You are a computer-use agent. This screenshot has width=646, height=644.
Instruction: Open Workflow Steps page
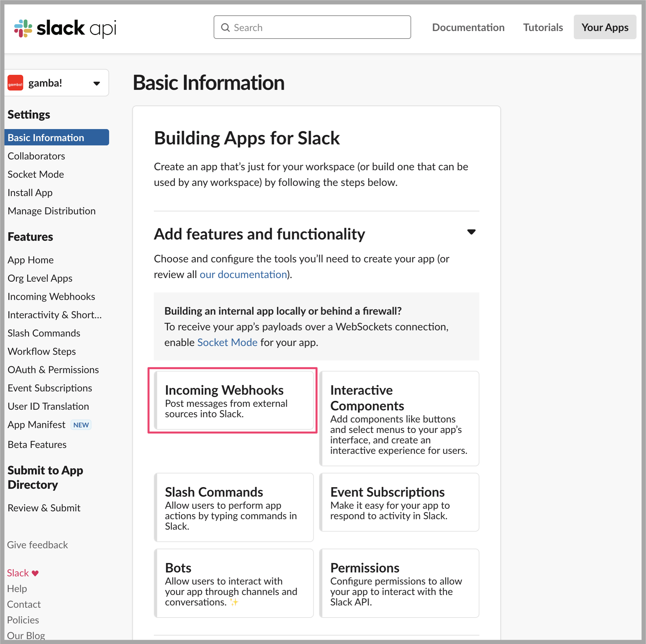click(x=42, y=352)
